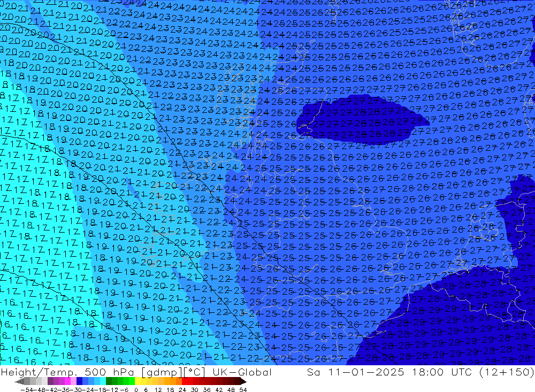Click the dark blue swatch above -30

click(79, 381)
